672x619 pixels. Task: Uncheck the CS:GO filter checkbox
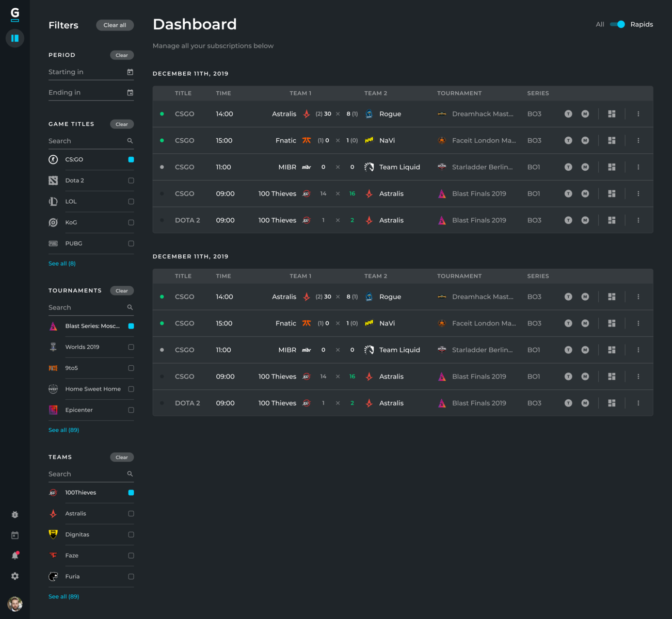point(131,159)
